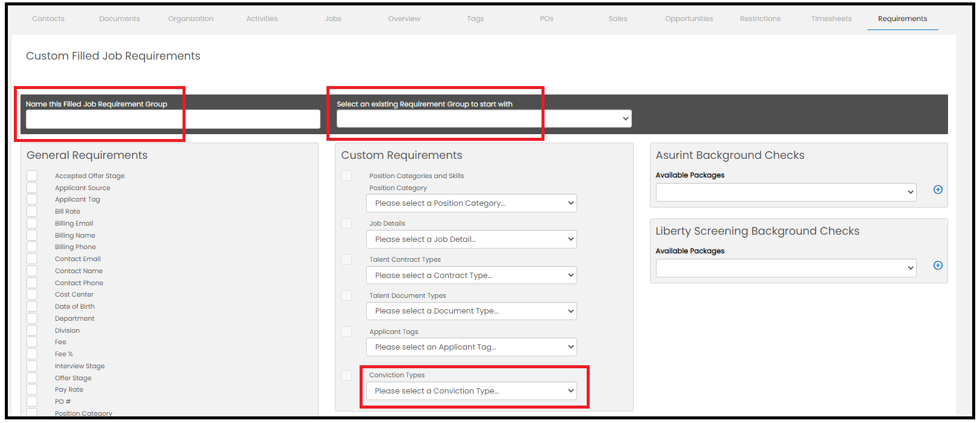
Task: Open Liberty Screening Available Packages dropdown
Action: coord(786,268)
